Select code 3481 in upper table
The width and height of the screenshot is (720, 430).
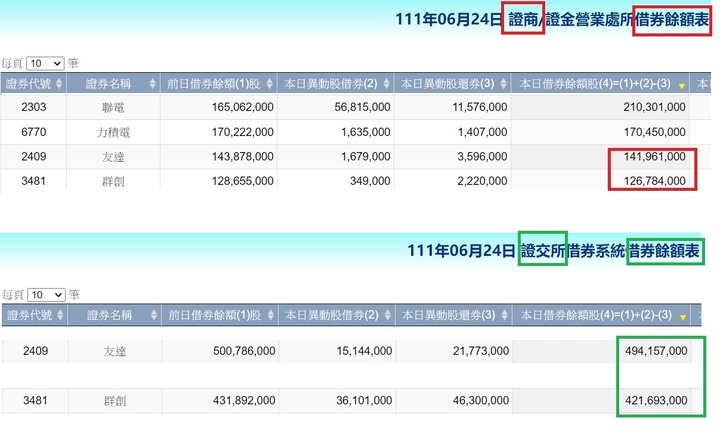(x=34, y=181)
